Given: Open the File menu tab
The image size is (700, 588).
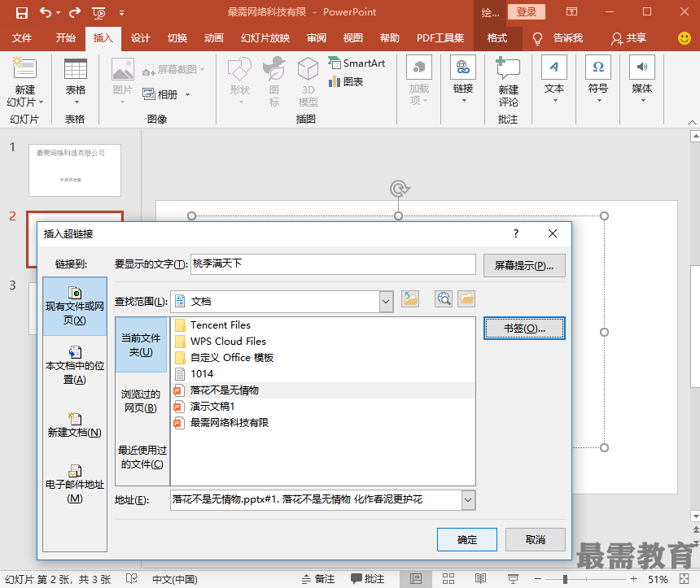Looking at the screenshot, I should coord(22,38).
